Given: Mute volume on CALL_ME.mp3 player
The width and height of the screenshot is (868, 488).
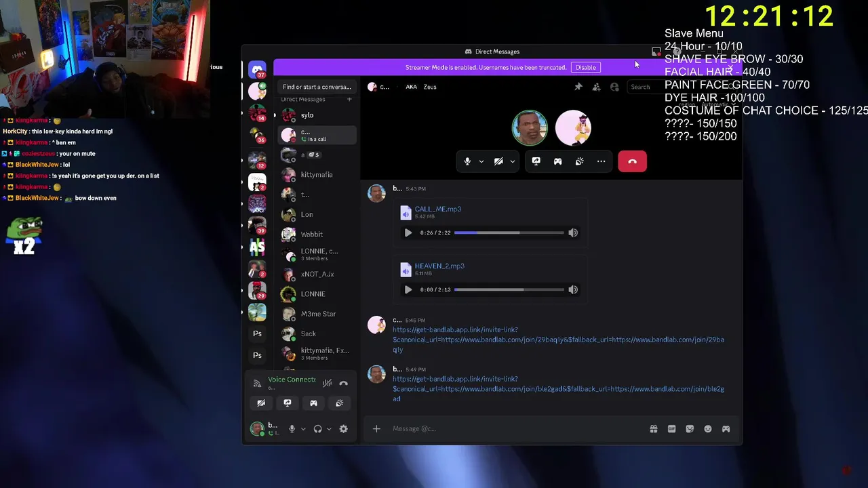Looking at the screenshot, I should (573, 232).
